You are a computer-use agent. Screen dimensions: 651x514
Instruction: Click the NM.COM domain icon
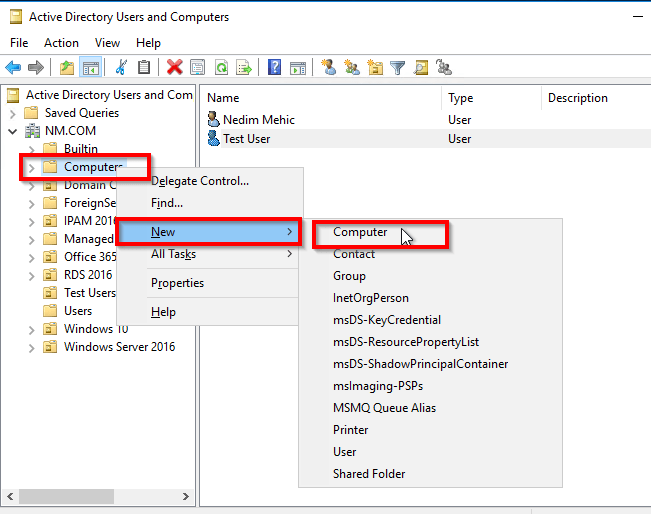point(32,131)
